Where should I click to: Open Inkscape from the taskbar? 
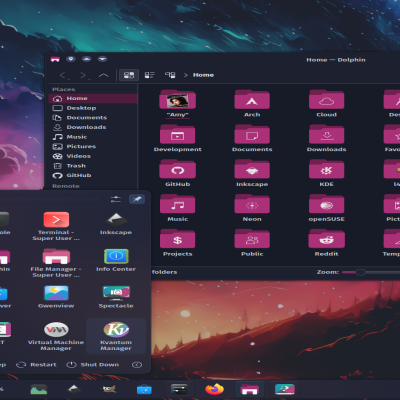coord(74,389)
